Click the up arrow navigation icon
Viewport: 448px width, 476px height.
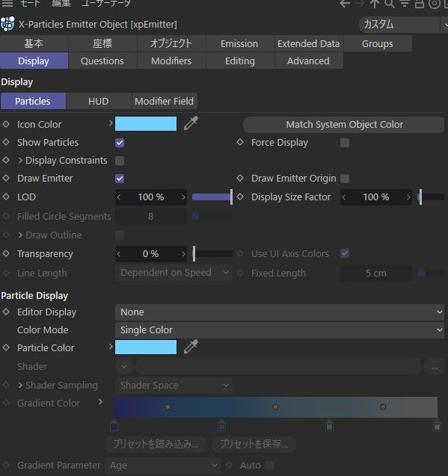pyautogui.click(x=374, y=4)
